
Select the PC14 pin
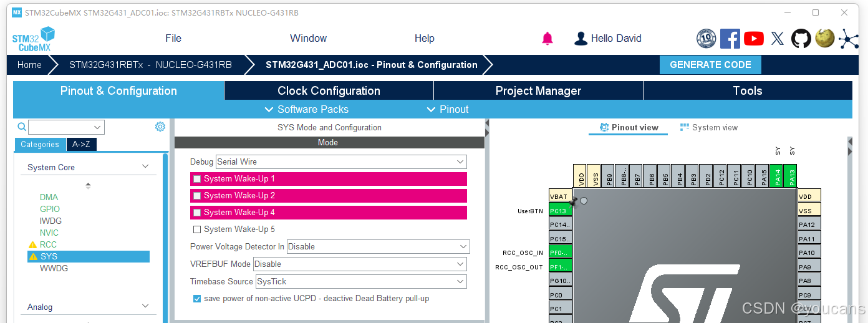pos(560,224)
